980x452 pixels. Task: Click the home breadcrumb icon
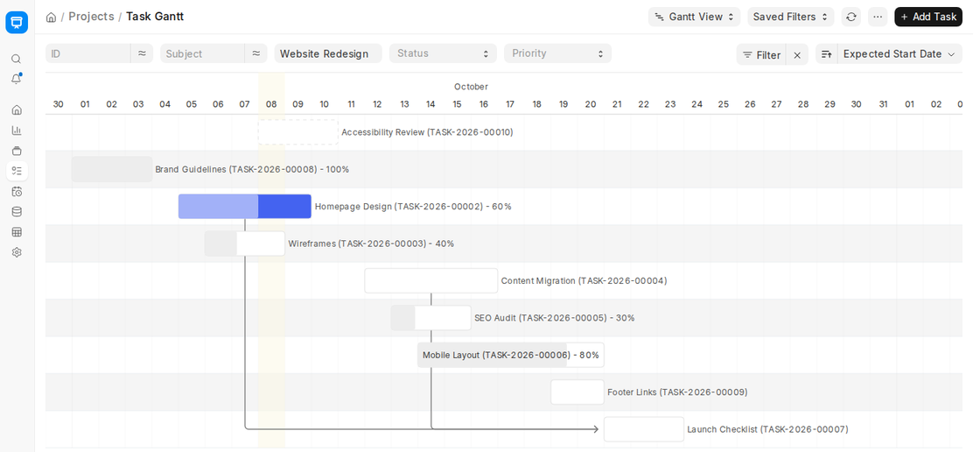(x=52, y=17)
